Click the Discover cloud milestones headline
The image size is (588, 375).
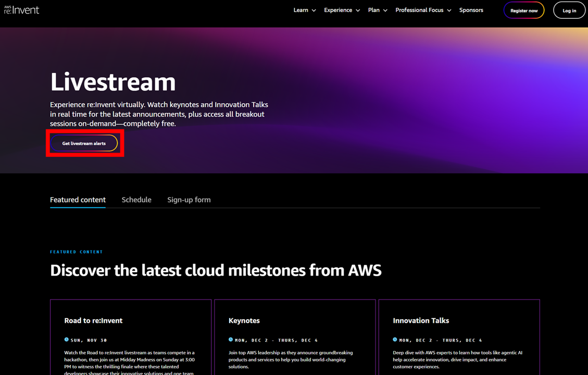pos(216,270)
